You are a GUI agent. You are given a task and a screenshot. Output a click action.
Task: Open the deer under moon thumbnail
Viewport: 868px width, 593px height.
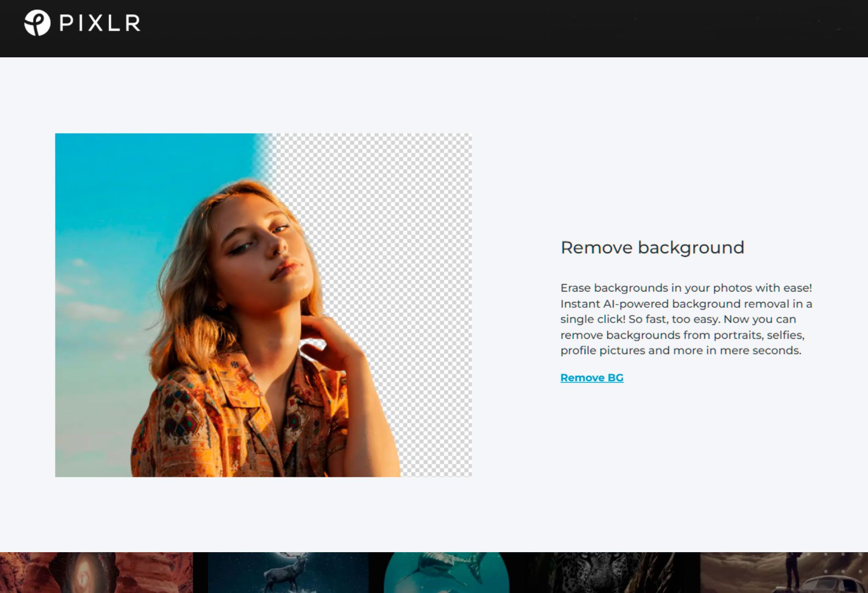pos(288,572)
